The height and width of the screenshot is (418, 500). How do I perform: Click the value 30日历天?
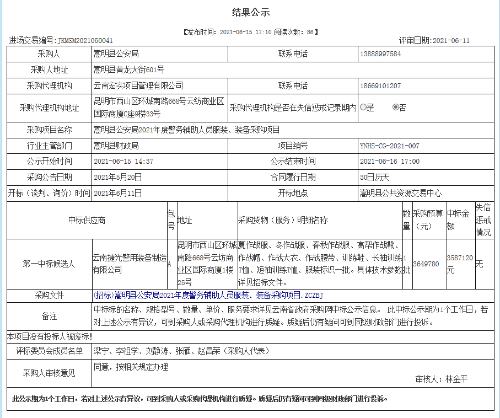(x=374, y=177)
